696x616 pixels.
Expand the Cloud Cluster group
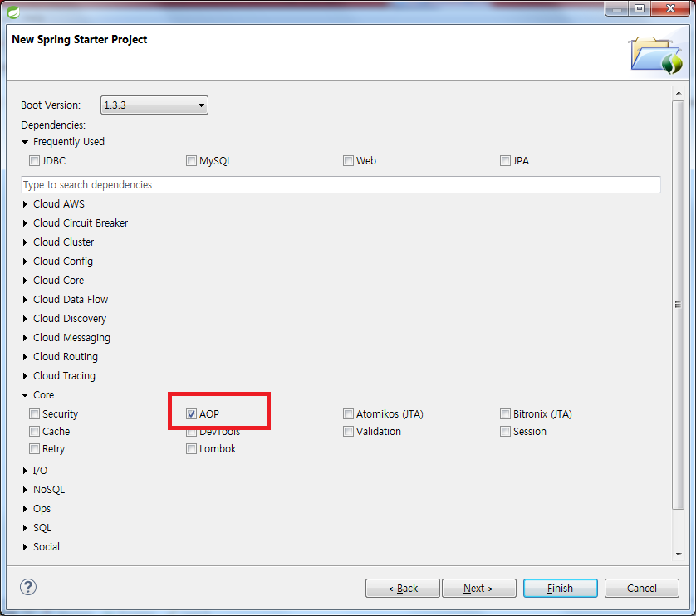(x=25, y=242)
